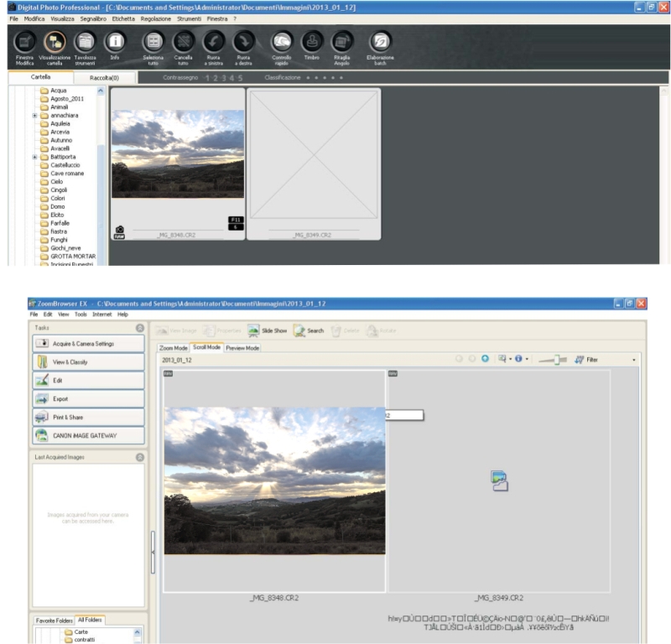
Task: Open Etichetta menu
Action: [123, 18]
